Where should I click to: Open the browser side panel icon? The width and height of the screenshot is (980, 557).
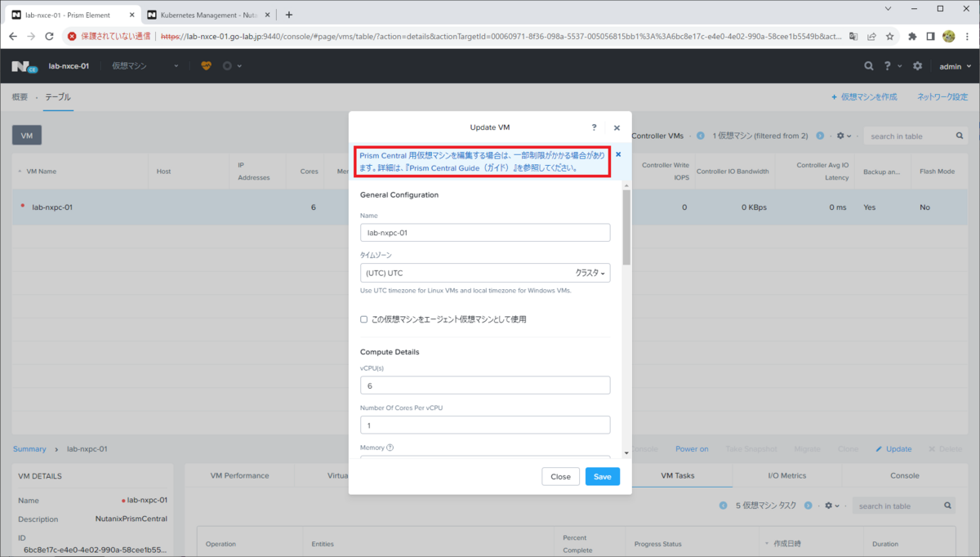tap(930, 36)
